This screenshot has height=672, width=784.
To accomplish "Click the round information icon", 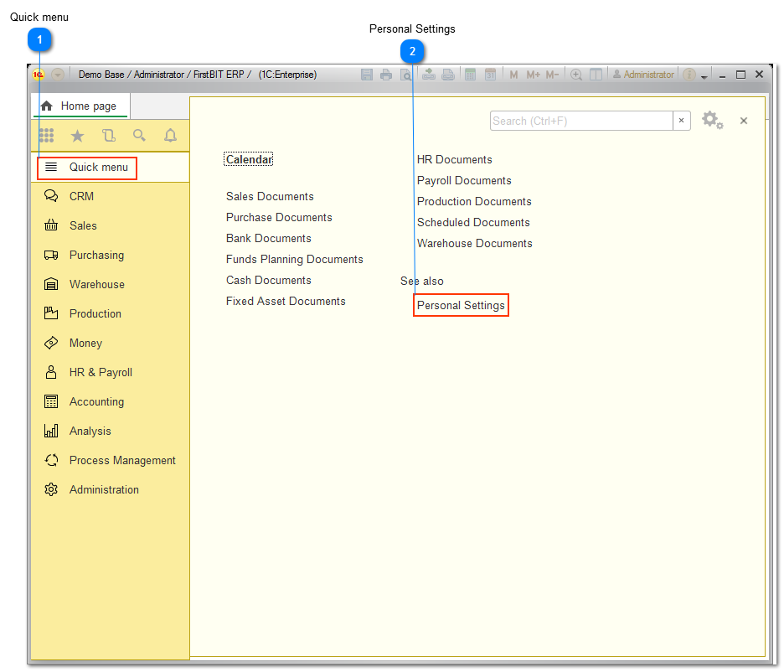I will tap(689, 75).
